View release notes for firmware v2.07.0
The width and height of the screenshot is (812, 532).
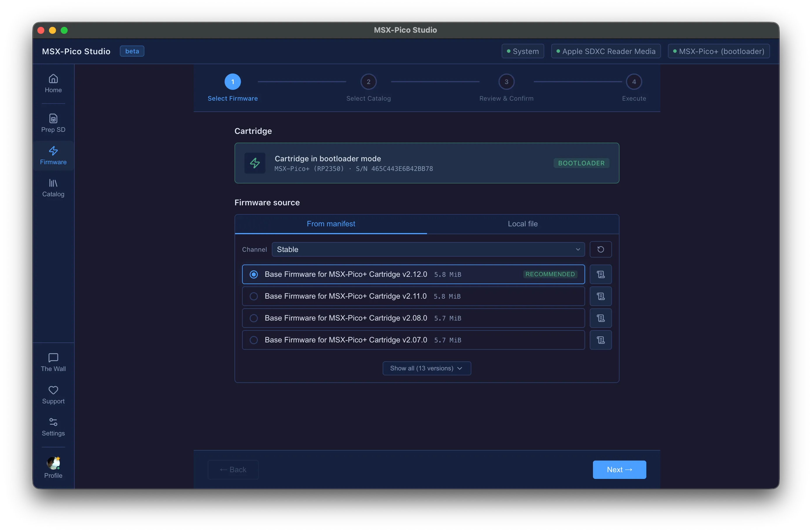click(601, 340)
